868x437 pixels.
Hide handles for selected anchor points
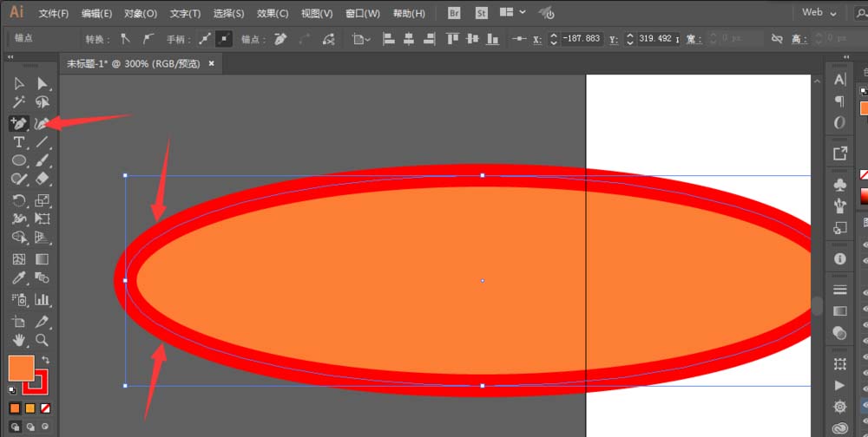pyautogui.click(x=224, y=39)
